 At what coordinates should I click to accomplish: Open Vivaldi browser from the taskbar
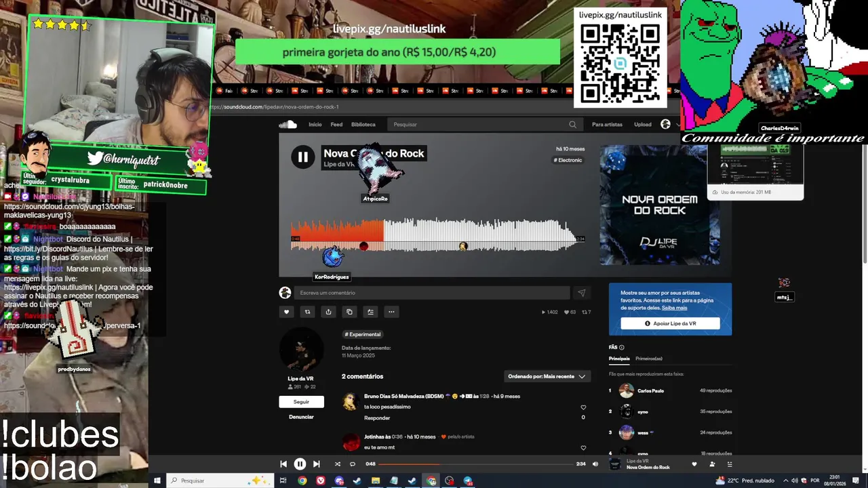(321, 481)
